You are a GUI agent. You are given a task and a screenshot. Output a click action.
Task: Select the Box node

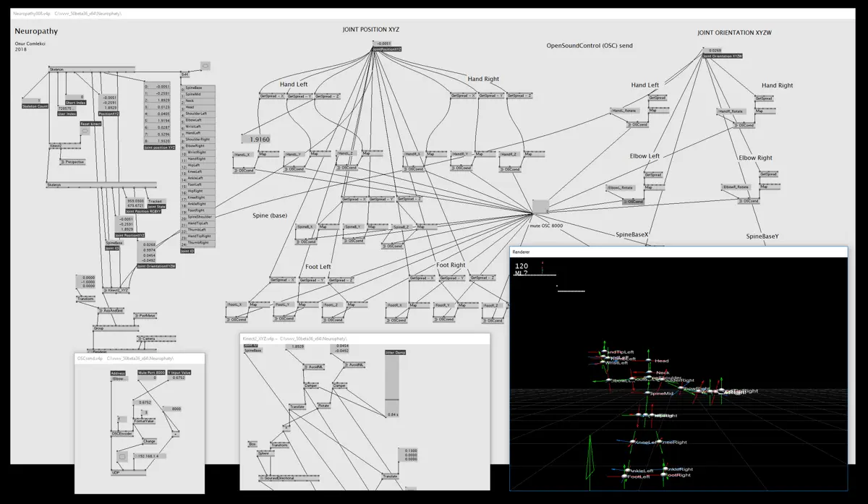point(252,443)
